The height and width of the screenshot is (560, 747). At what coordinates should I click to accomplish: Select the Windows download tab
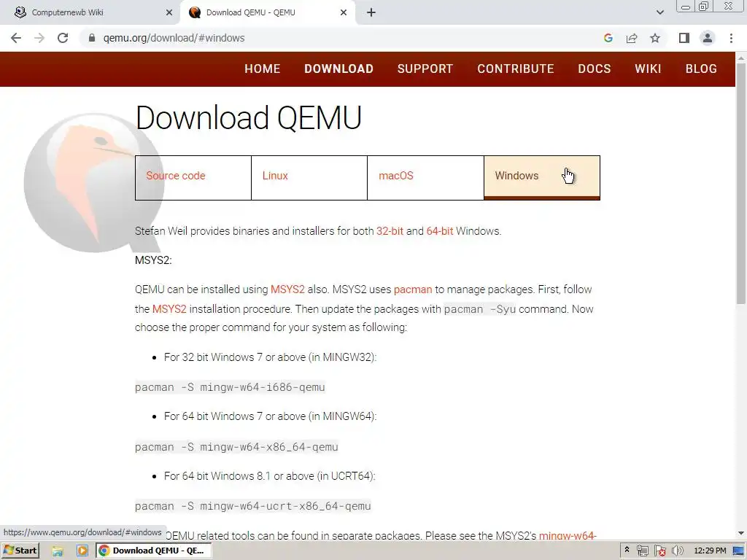tap(542, 178)
